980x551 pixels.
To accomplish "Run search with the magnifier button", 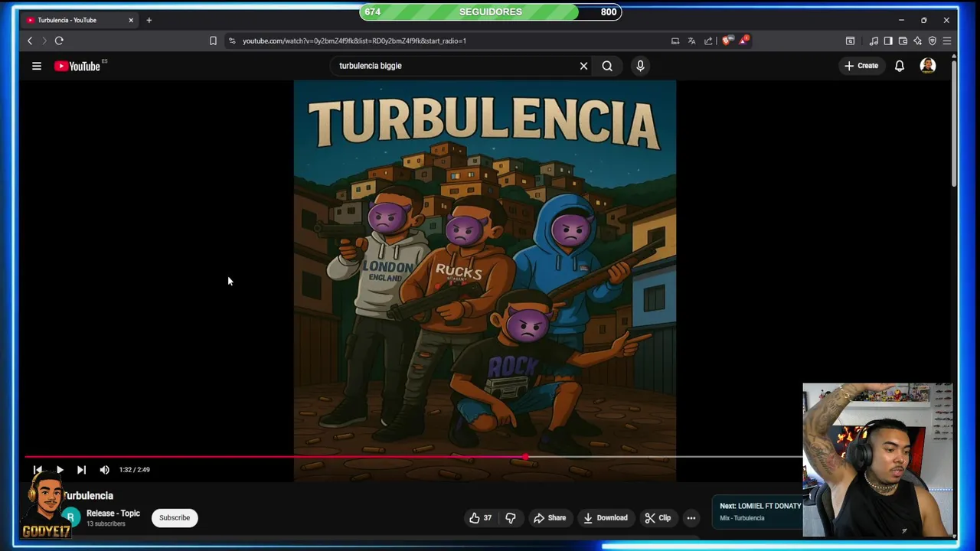I will click(x=607, y=66).
